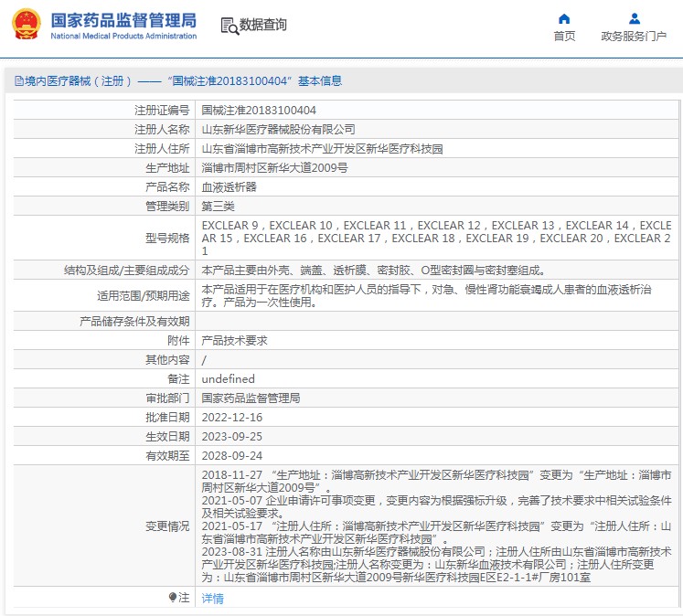
Task: Click the 产品名称 row label
Action: coord(167,186)
